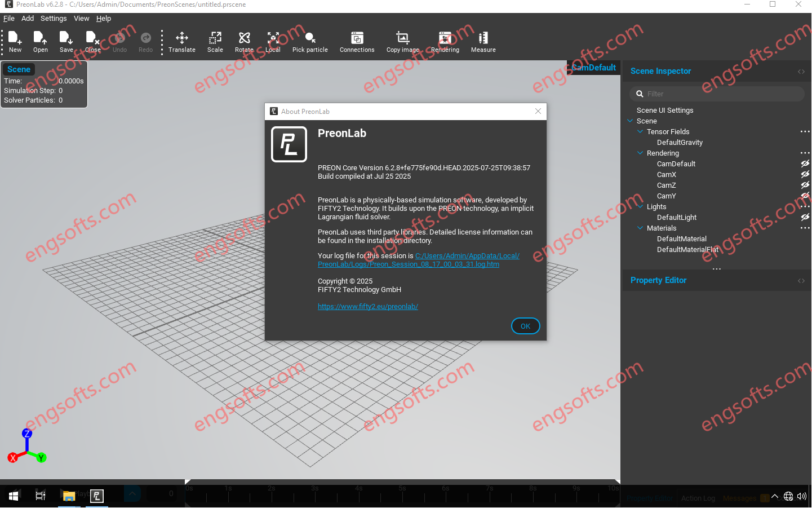Screen dimensions: 812x508
Task: Open Materials group options (three dots)
Action: pyautogui.click(x=805, y=228)
